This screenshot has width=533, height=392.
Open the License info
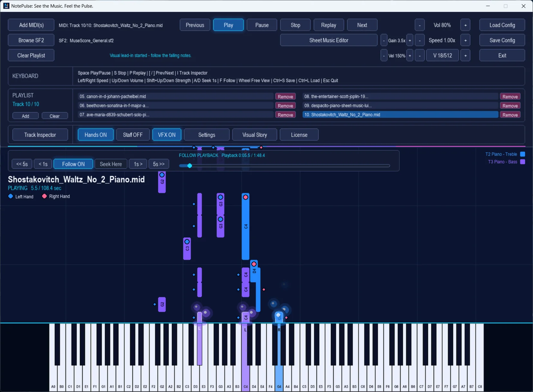tap(299, 135)
